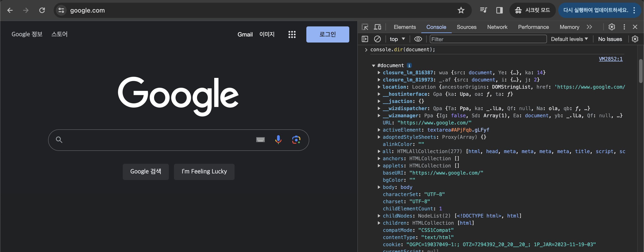Collapse the #document tree node

373,66
